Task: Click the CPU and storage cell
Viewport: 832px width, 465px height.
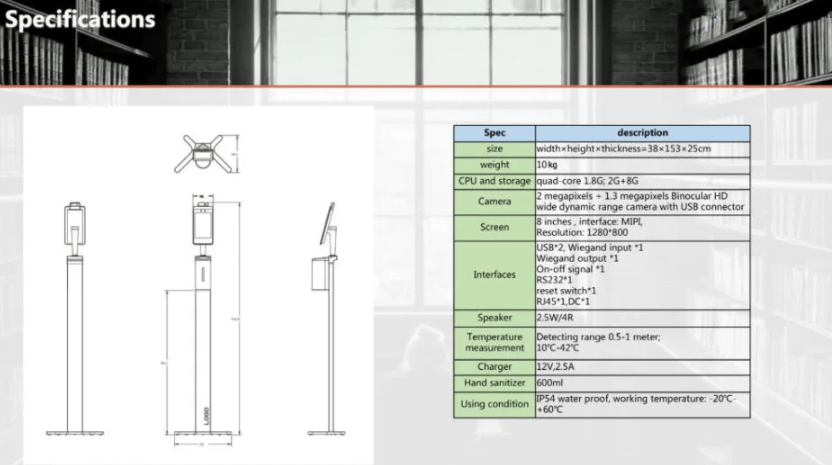Action: click(x=494, y=181)
